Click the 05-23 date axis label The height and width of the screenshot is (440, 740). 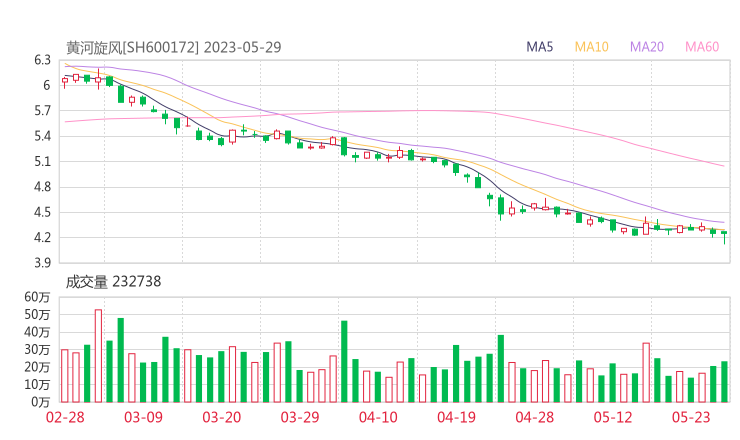[x=691, y=417]
